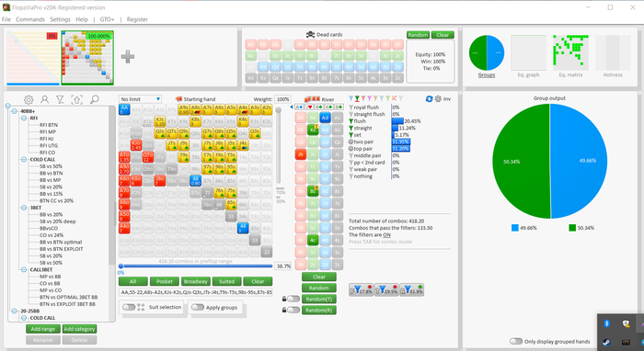The width and height of the screenshot is (644, 351).
Task: Click the royal flush filter funnel icon
Action: pyautogui.click(x=351, y=108)
